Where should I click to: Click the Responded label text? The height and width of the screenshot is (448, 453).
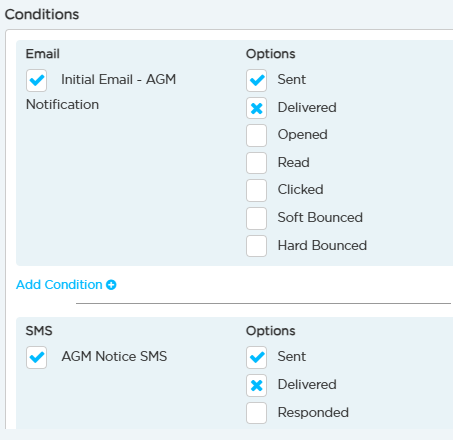(x=313, y=412)
